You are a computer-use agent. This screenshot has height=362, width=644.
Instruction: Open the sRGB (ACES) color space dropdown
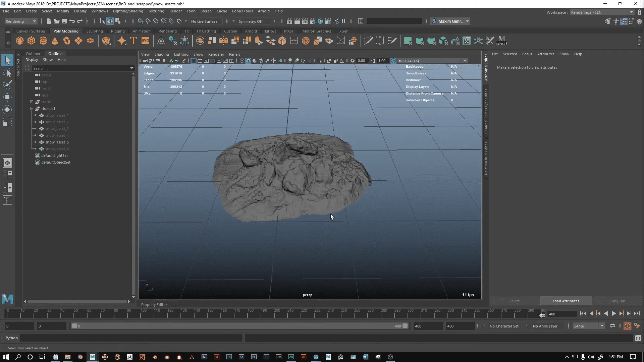(465, 61)
